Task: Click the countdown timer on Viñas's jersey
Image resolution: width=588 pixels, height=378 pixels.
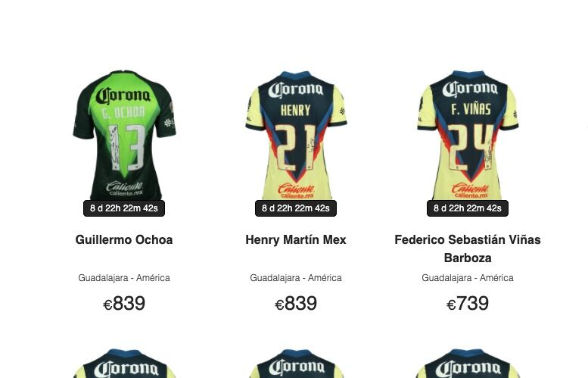Action: [468, 208]
